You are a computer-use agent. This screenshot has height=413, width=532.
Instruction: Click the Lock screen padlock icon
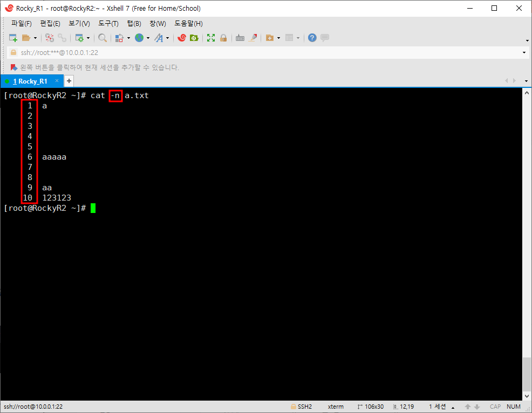223,38
